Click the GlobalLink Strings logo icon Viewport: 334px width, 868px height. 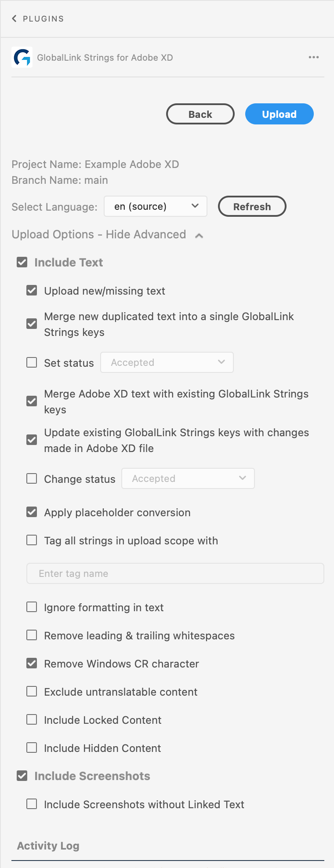coord(22,57)
